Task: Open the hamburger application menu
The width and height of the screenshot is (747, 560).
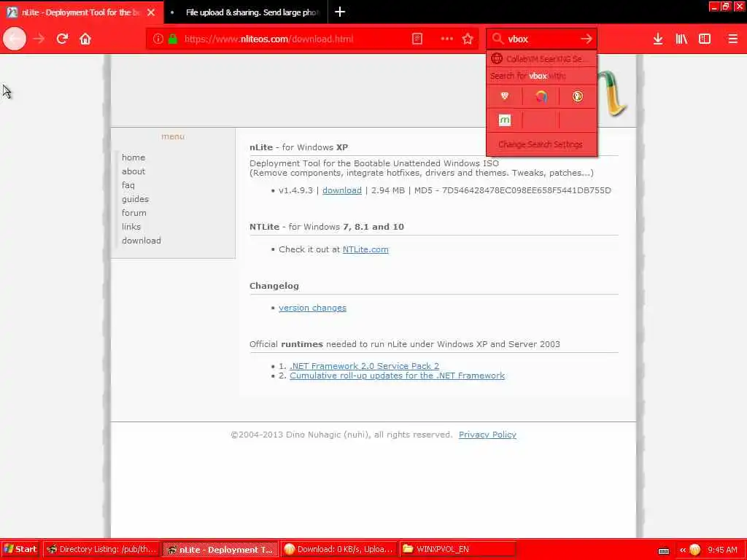Action: click(x=732, y=39)
